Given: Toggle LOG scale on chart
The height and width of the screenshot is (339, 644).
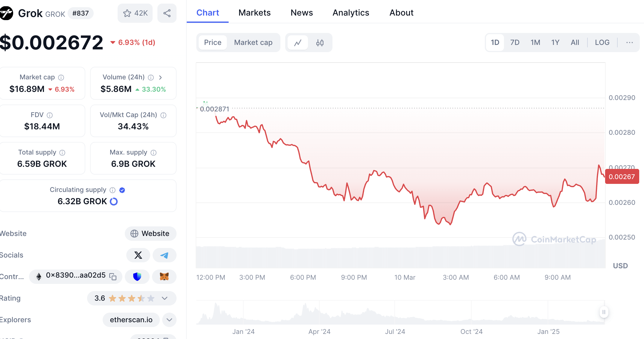Looking at the screenshot, I should coord(602,43).
